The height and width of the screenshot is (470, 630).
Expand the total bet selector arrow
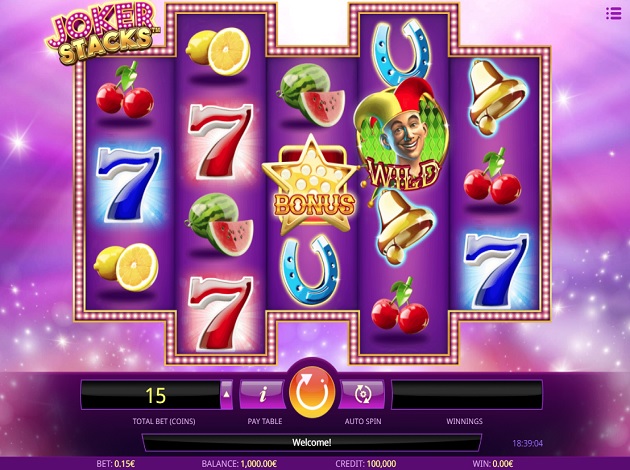(227, 394)
